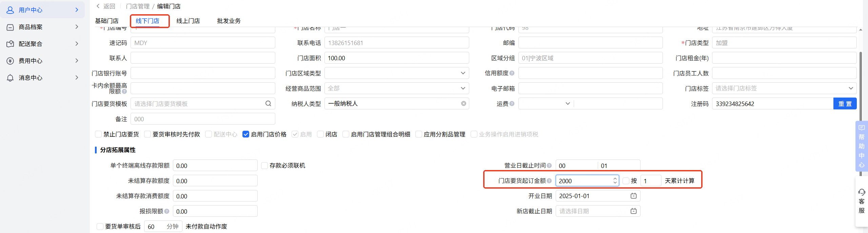Click 未结算存款消费额度 field
The image size is (868, 233).
[x=215, y=196]
